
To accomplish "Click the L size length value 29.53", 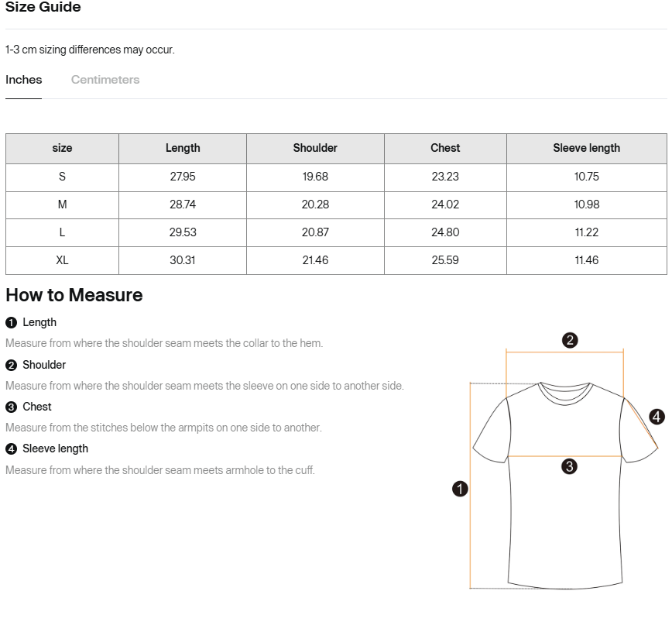I will [x=183, y=232].
